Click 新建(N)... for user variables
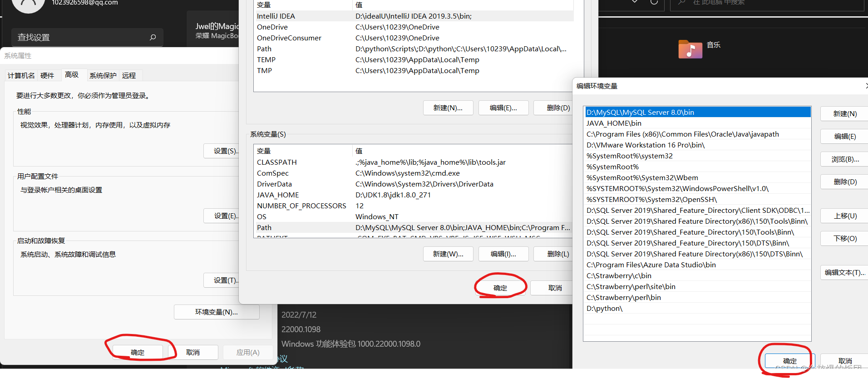Viewport: 868px width, 378px height. coord(448,108)
